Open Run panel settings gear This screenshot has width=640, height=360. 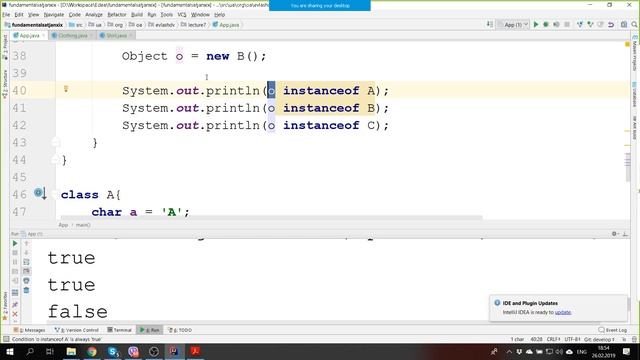coord(615,233)
